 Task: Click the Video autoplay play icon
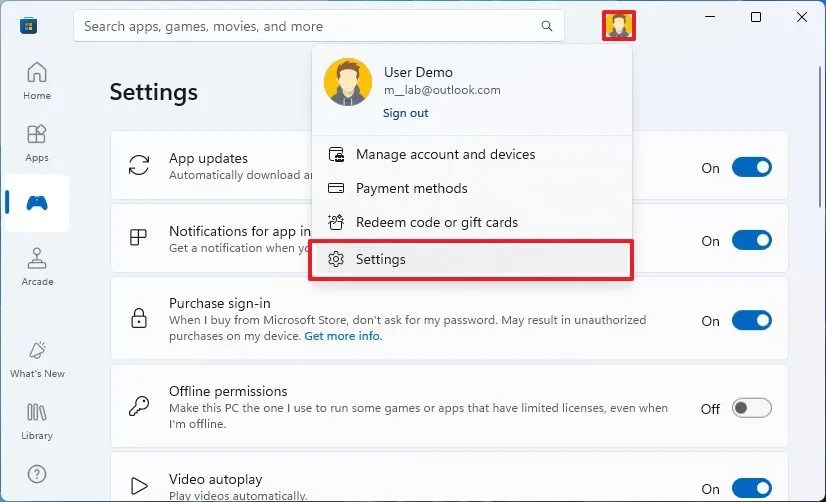[x=139, y=486]
